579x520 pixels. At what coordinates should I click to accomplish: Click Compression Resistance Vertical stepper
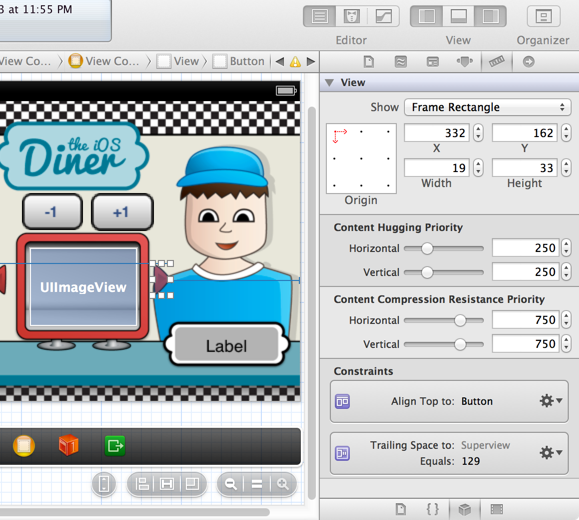pyautogui.click(x=566, y=344)
